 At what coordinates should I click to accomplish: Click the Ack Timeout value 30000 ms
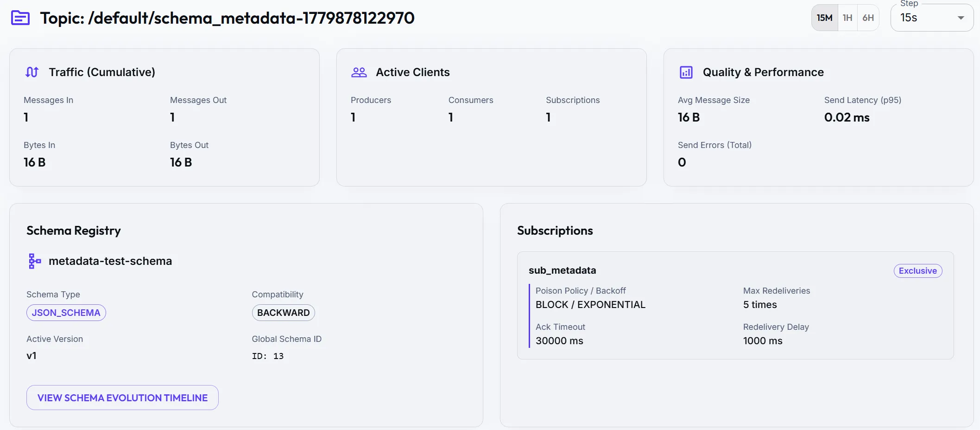pyautogui.click(x=559, y=341)
